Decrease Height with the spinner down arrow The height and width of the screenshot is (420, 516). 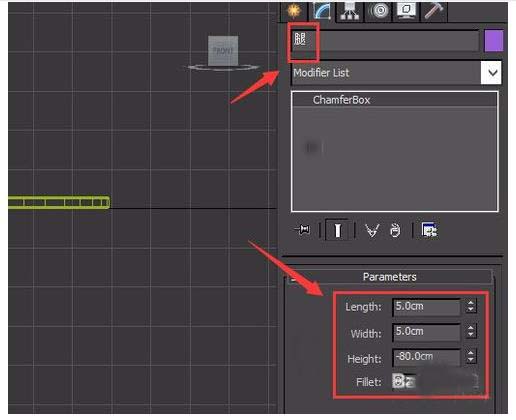[x=470, y=360]
